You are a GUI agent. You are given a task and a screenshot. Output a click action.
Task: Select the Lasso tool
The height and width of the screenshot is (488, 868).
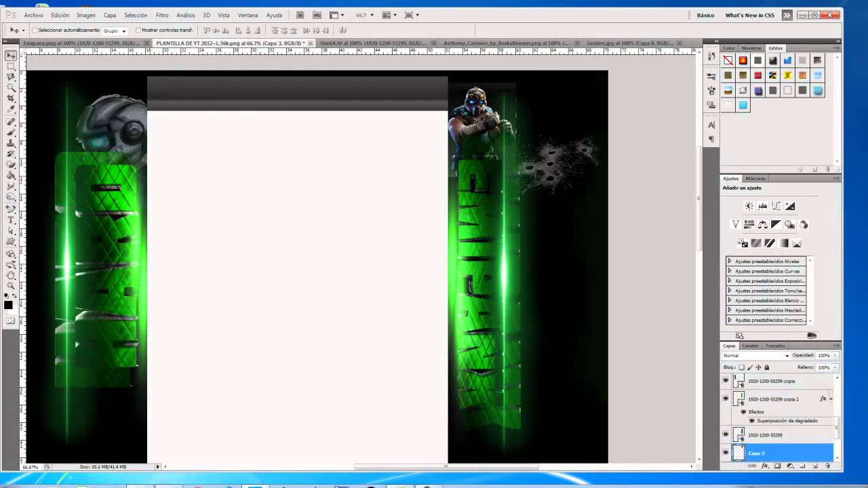click(12, 77)
